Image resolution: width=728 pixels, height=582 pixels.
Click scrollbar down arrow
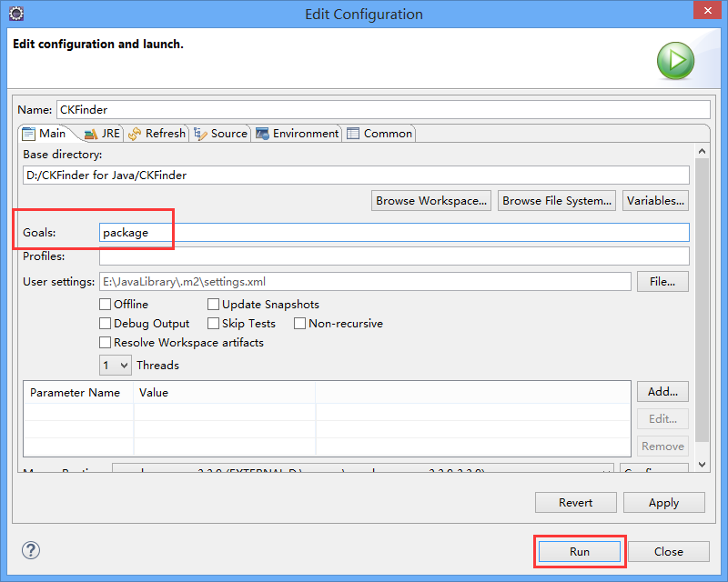tap(702, 465)
